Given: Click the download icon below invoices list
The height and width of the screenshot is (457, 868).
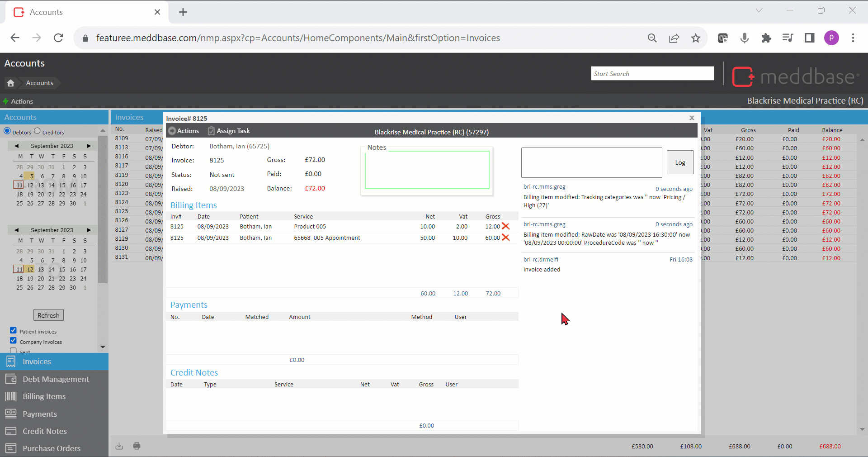Looking at the screenshot, I should 119,446.
